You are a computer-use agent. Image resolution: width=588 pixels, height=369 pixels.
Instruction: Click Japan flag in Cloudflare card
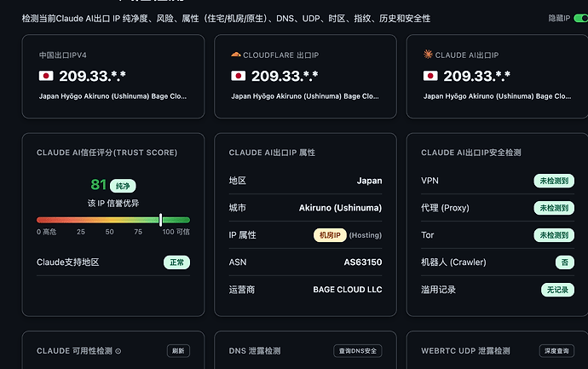coord(238,76)
